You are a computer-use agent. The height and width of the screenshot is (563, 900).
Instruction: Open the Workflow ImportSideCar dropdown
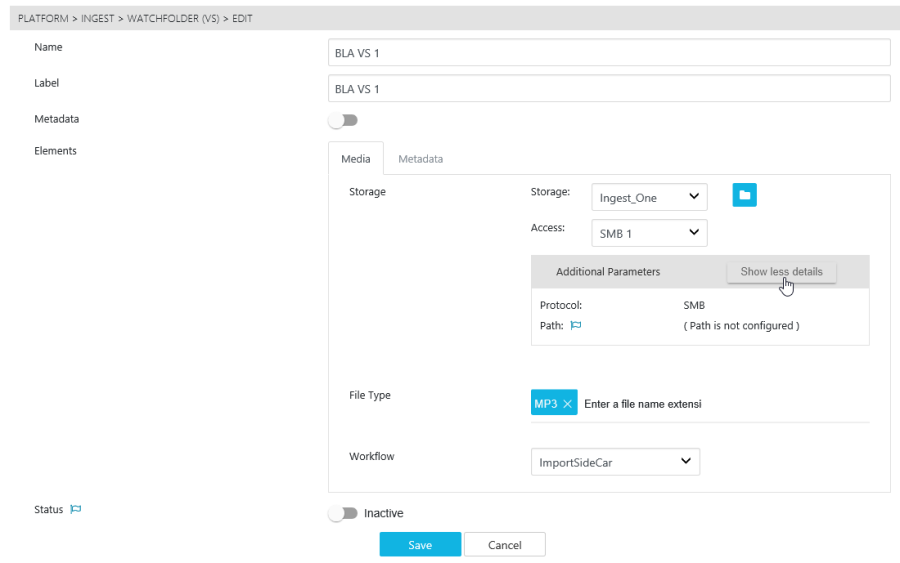(x=615, y=462)
